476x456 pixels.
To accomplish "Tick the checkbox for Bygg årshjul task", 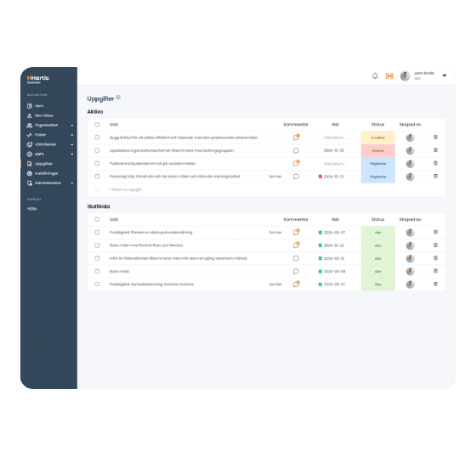I will [97, 138].
